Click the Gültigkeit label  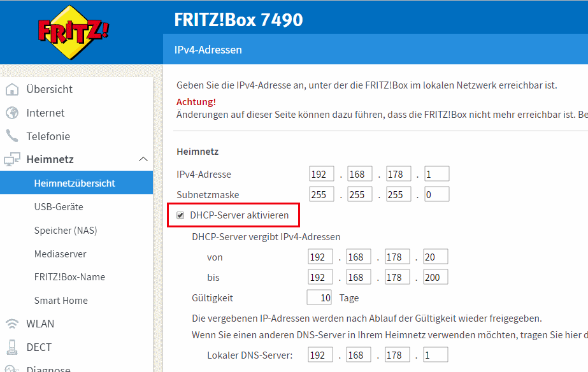(x=213, y=298)
